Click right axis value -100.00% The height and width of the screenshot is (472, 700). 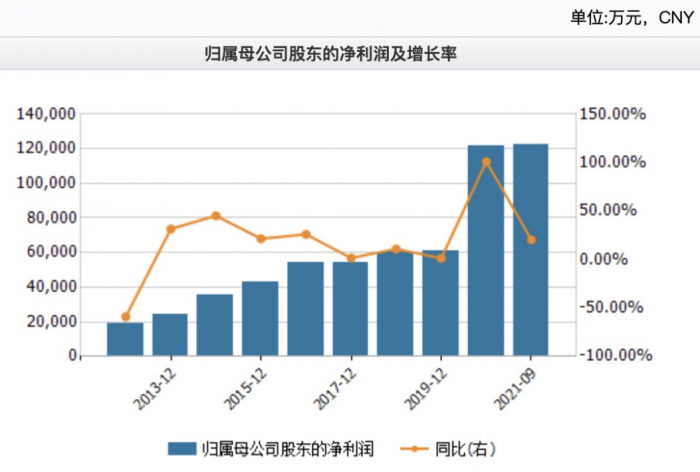coord(616,355)
